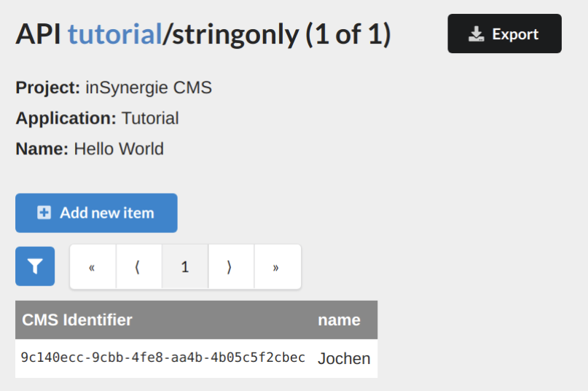Select page 1 in pagination
The height and width of the screenshot is (391, 588).
185,267
